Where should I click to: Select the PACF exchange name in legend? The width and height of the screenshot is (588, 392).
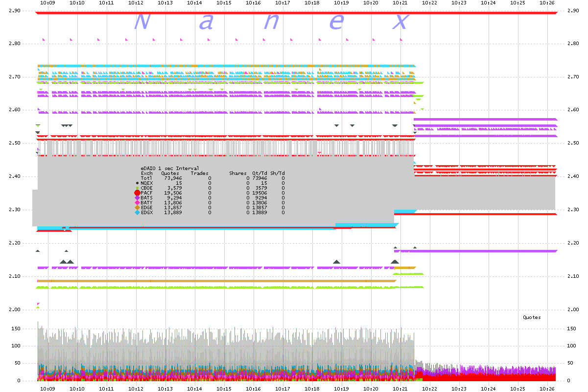tap(147, 193)
